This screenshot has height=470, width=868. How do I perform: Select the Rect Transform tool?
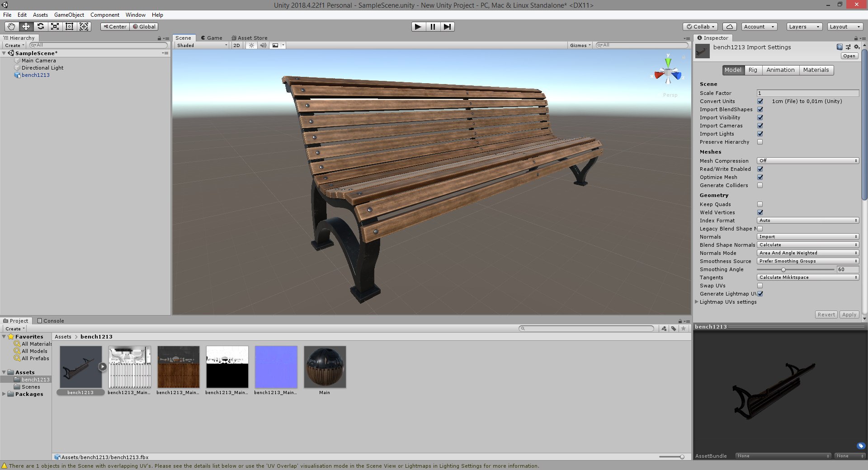(69, 27)
